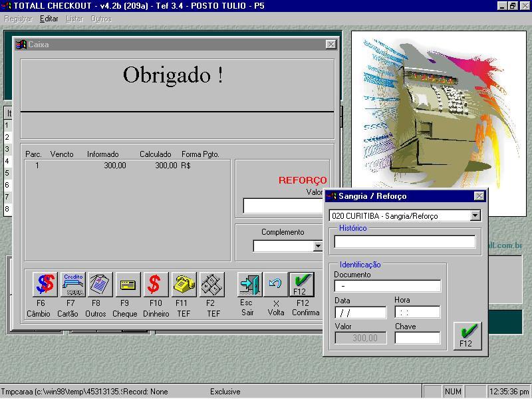Open the Editar menu
This screenshot has width=532, height=399.
click(x=49, y=19)
